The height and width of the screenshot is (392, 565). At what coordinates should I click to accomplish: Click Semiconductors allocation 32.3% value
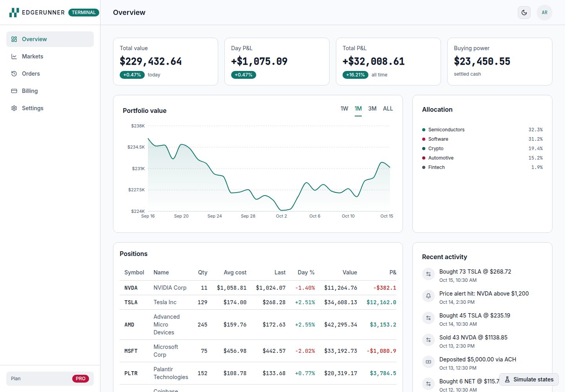tap(536, 130)
